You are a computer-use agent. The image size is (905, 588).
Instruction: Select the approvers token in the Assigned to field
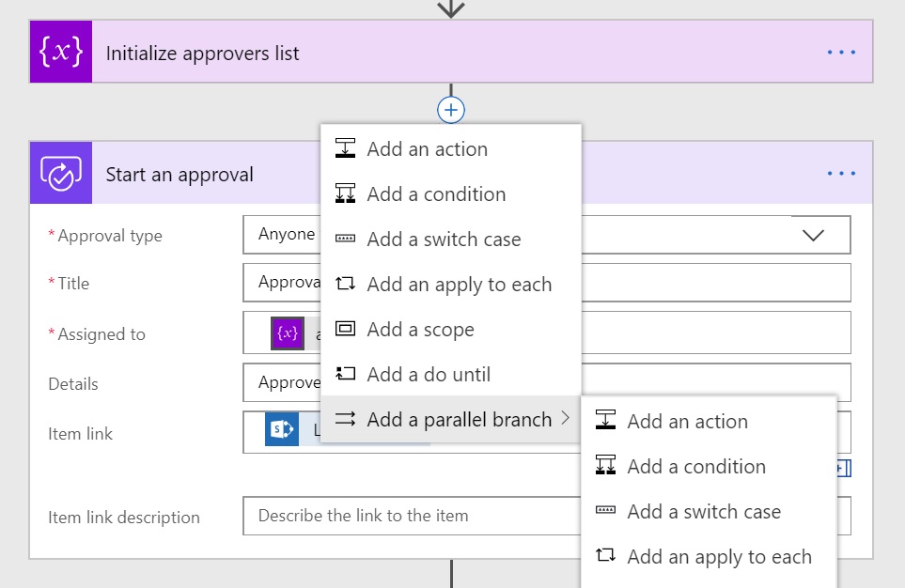tap(286, 333)
